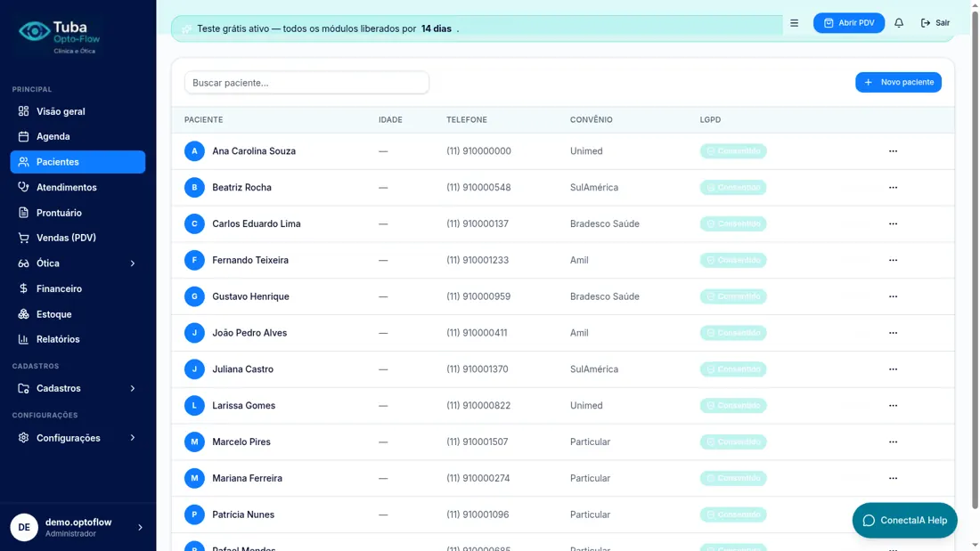Open actions menu for Marcelo Pires

tap(893, 442)
